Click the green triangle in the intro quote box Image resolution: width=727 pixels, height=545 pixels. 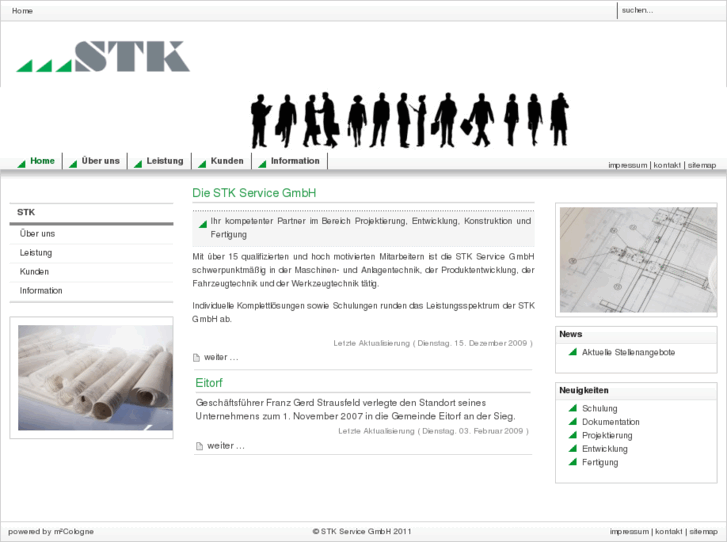[203, 224]
